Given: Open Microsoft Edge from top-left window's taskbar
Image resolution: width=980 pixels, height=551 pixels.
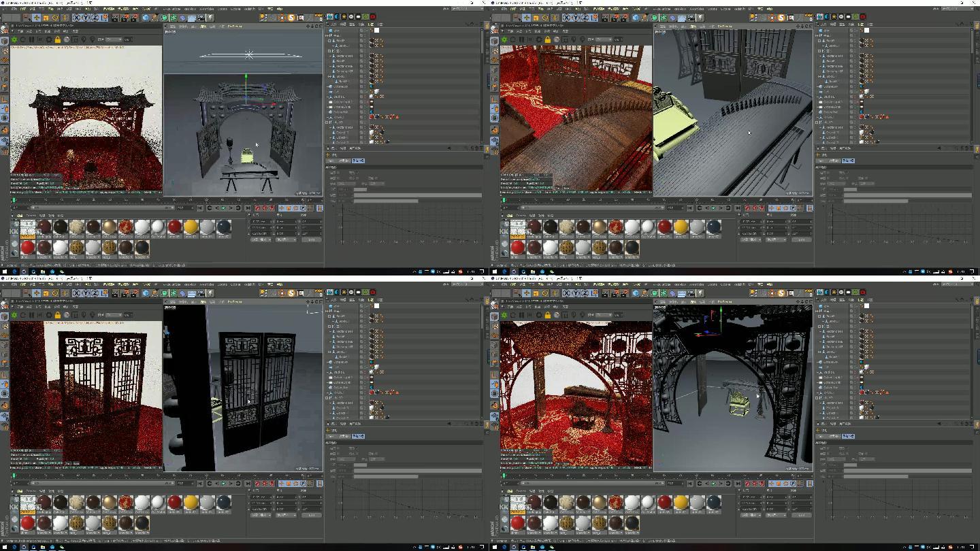Looking at the screenshot, I should pos(14,271).
